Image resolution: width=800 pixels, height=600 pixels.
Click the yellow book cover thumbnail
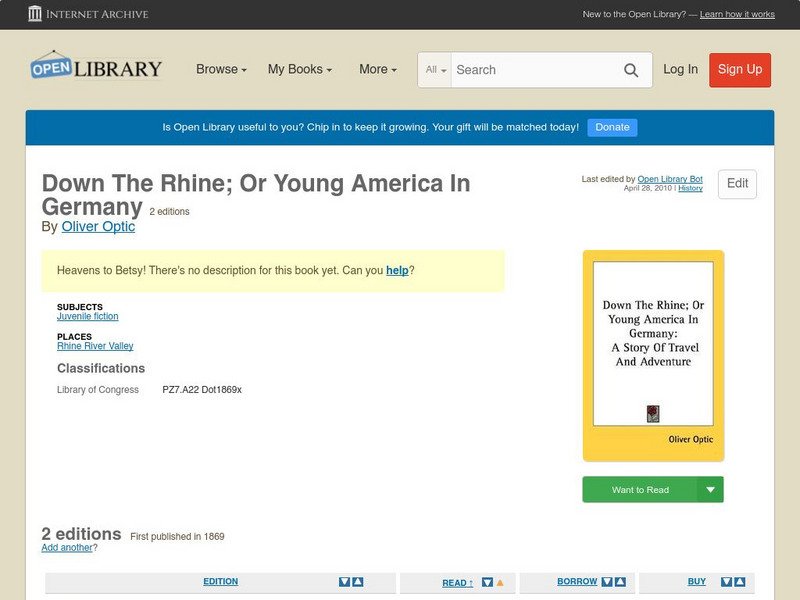pyautogui.click(x=652, y=355)
